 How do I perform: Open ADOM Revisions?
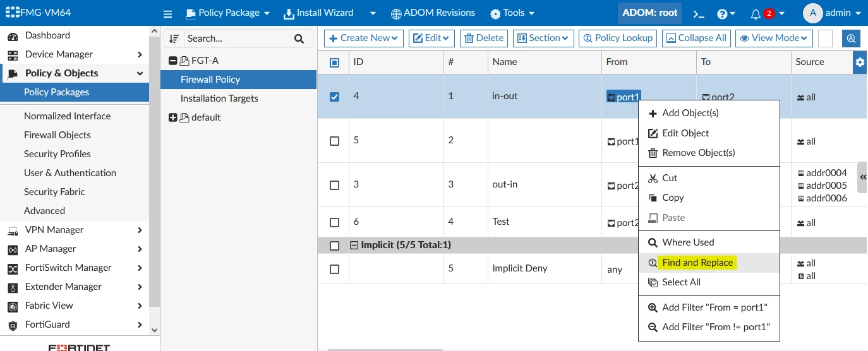(x=433, y=13)
